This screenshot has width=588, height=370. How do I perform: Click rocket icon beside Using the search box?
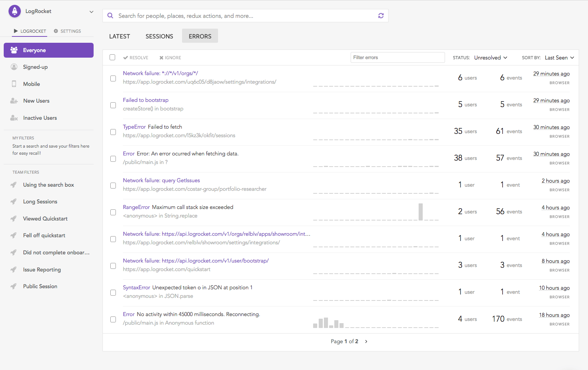pos(13,185)
